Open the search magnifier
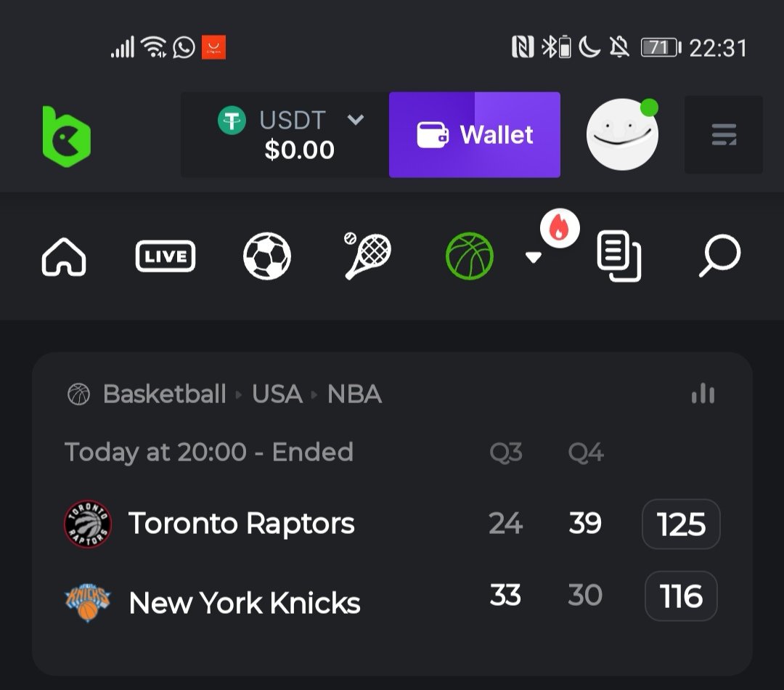 719,256
